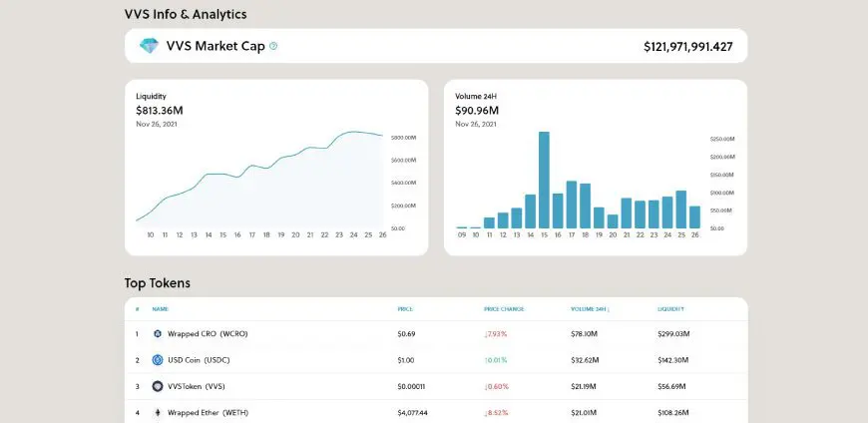This screenshot has width=868, height=423.
Task: Click the VVS Market Cap title text
Action: click(216, 46)
